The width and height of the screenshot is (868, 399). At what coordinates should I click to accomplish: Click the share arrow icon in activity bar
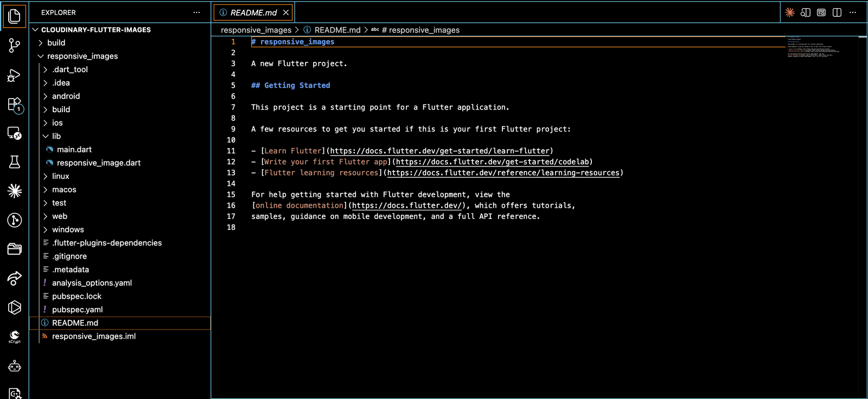[15, 278]
